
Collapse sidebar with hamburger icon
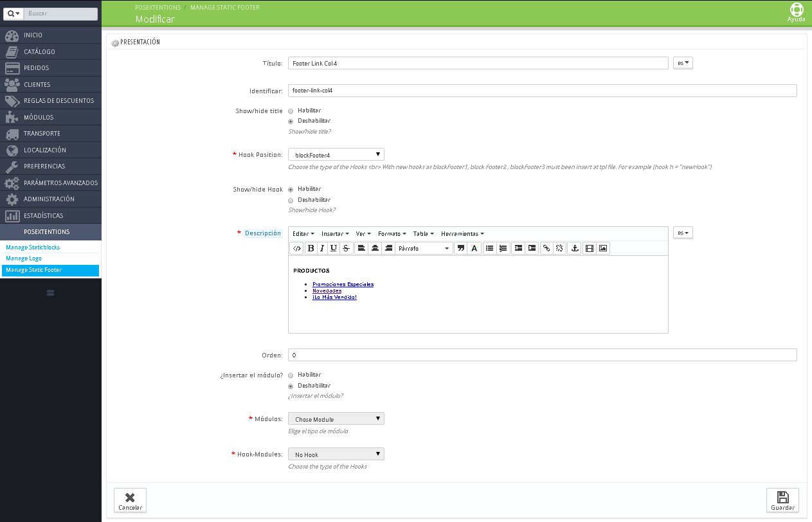coord(51,293)
